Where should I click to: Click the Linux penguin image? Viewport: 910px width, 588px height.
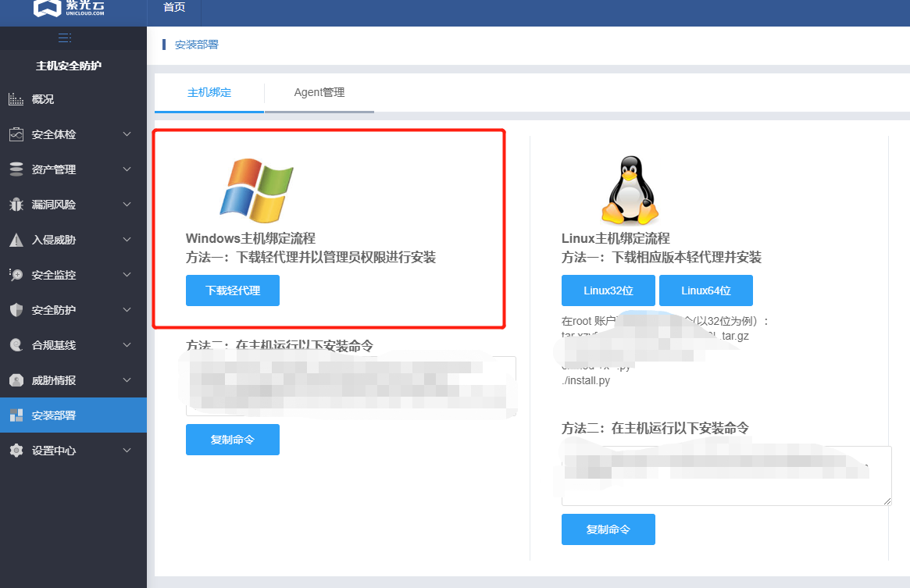click(x=630, y=190)
